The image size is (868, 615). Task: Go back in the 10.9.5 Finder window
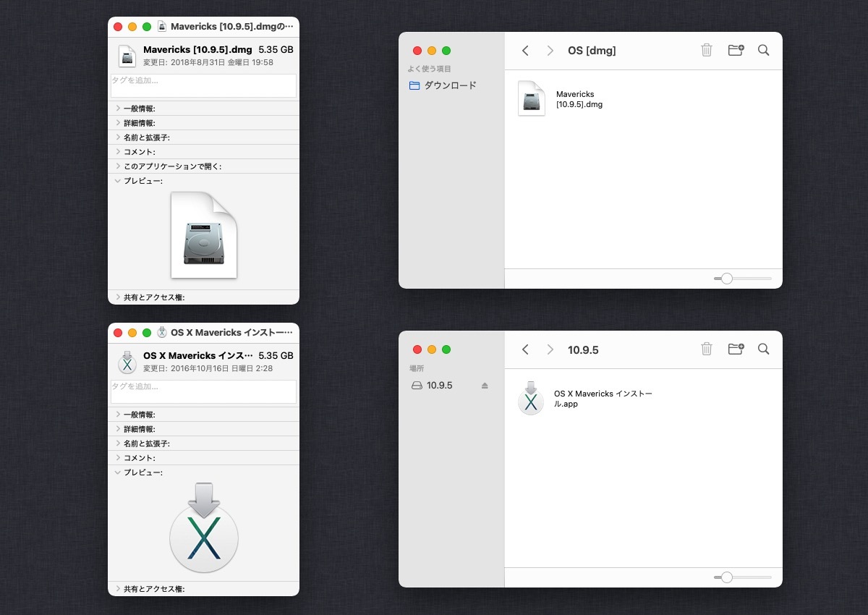tap(525, 349)
